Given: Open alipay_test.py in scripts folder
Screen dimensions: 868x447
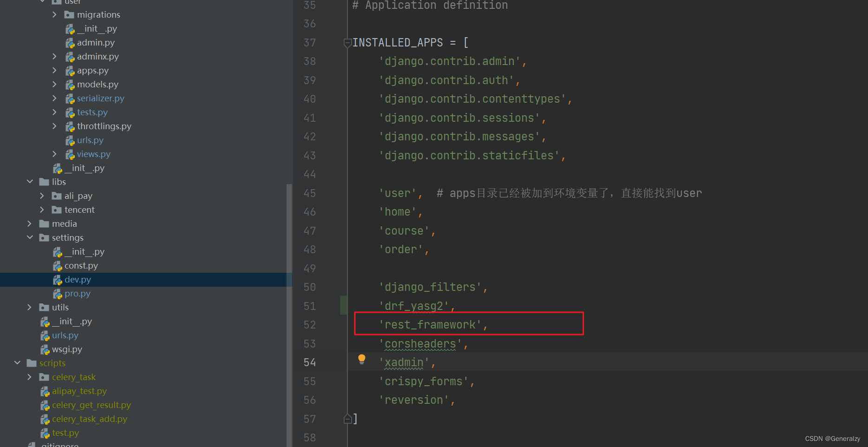Looking at the screenshot, I should click(79, 391).
